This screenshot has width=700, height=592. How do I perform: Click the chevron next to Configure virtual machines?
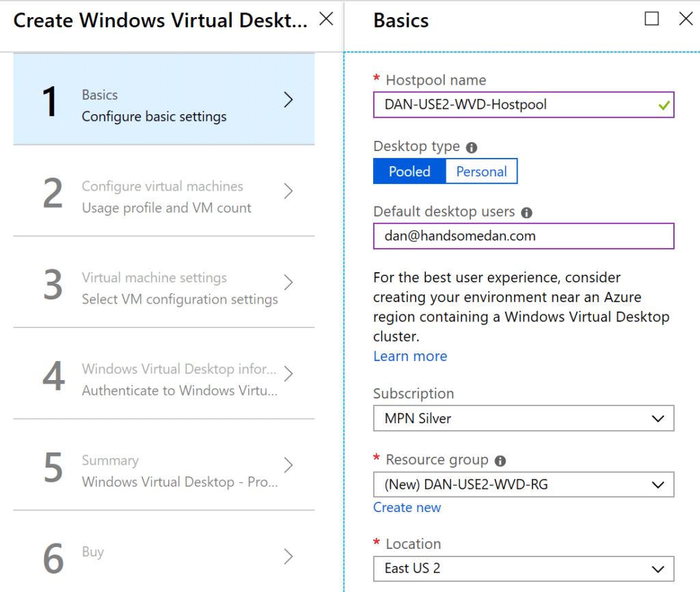[x=288, y=191]
